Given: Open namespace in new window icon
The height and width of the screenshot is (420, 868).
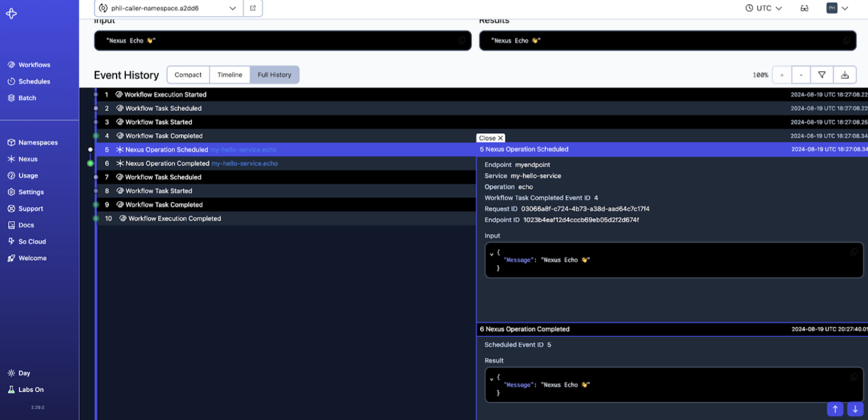Looking at the screenshot, I should pos(253,8).
